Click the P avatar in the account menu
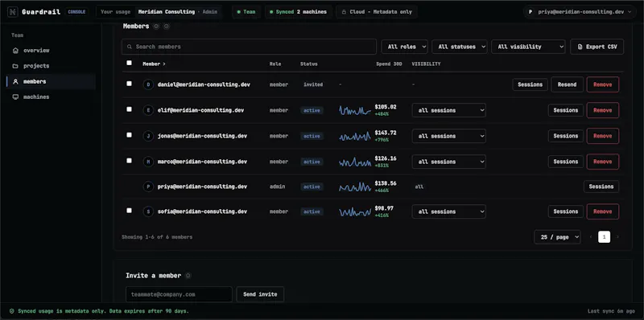644x320 pixels. pyautogui.click(x=530, y=12)
